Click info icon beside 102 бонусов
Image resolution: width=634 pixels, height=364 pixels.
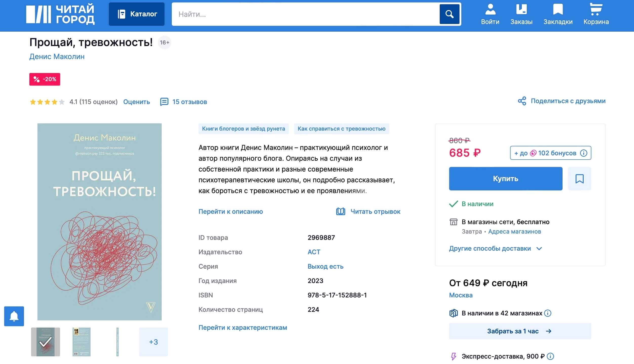[584, 153]
